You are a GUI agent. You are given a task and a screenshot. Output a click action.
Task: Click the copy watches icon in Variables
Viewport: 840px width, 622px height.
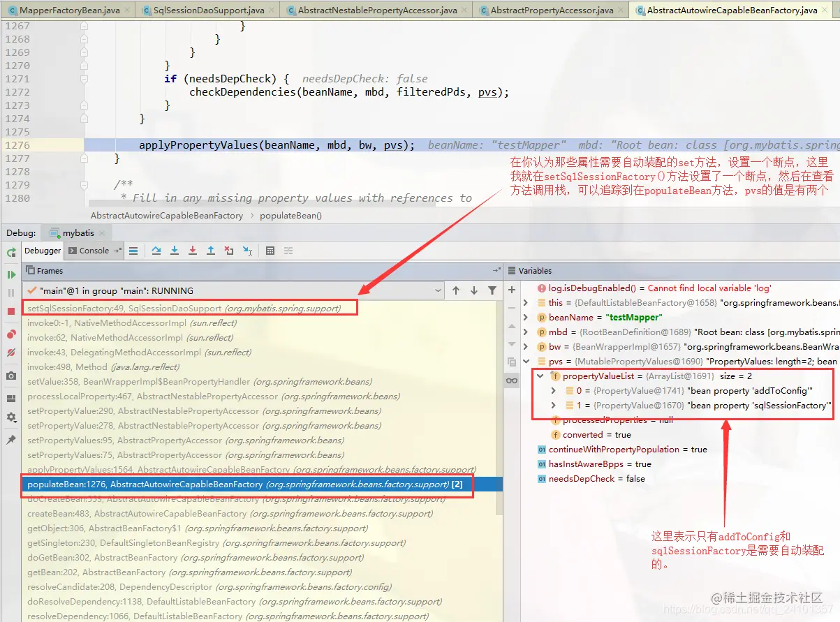tap(512, 362)
